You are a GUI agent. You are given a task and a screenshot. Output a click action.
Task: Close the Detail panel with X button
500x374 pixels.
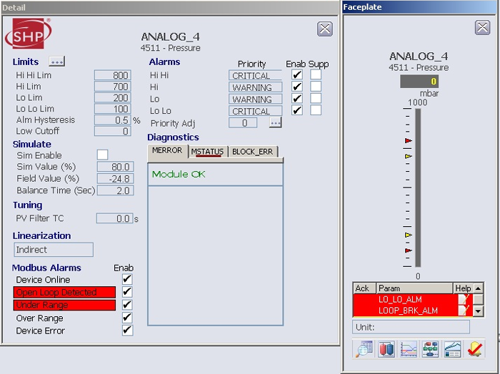click(x=325, y=29)
